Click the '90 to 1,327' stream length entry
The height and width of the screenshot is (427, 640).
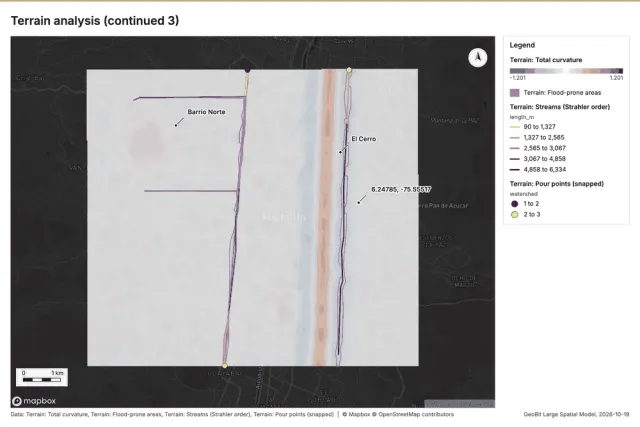533,127
